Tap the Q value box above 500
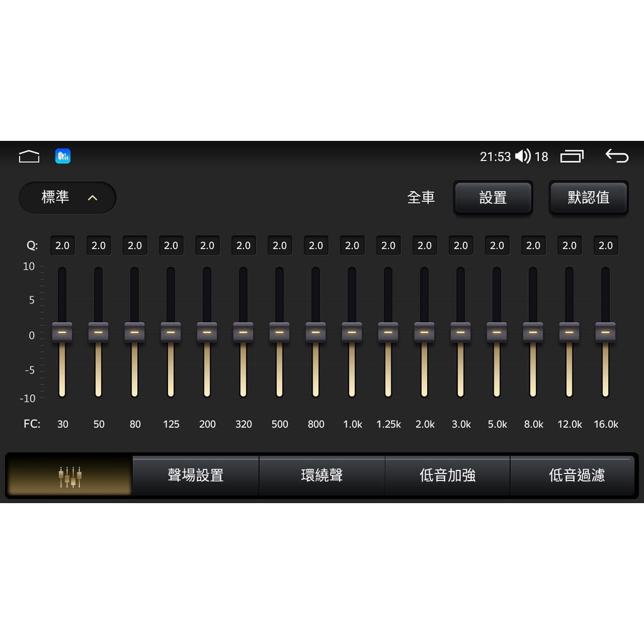Image resolution: width=644 pixels, height=644 pixels. click(280, 246)
